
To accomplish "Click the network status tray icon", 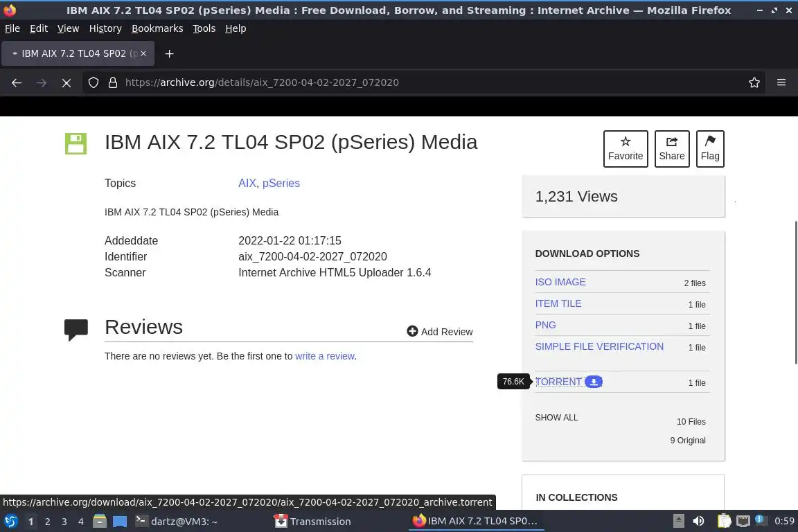I will click(x=743, y=522).
